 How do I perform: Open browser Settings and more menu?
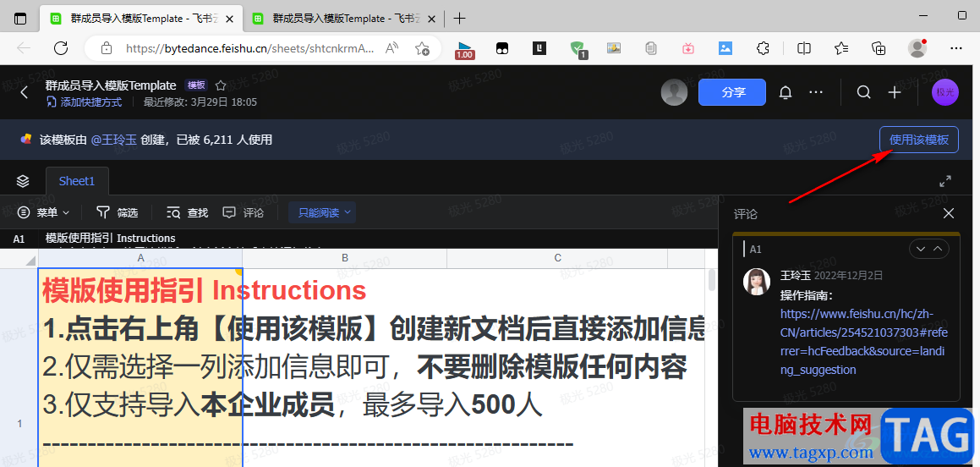(x=956, y=48)
